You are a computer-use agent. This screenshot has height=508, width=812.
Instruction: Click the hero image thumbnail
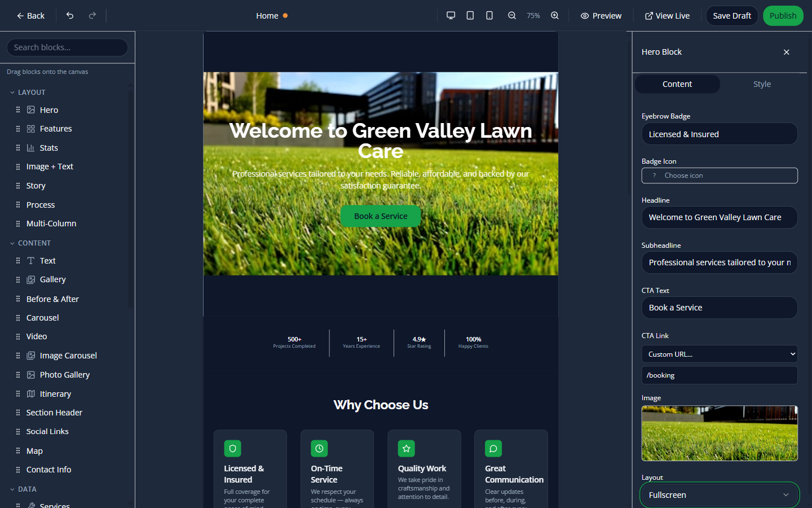click(x=720, y=433)
